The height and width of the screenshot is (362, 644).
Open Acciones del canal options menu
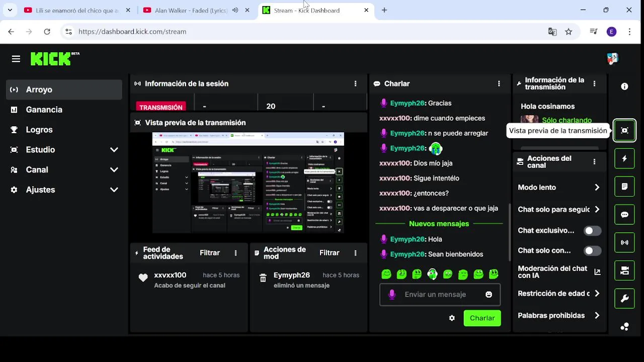[594, 162]
